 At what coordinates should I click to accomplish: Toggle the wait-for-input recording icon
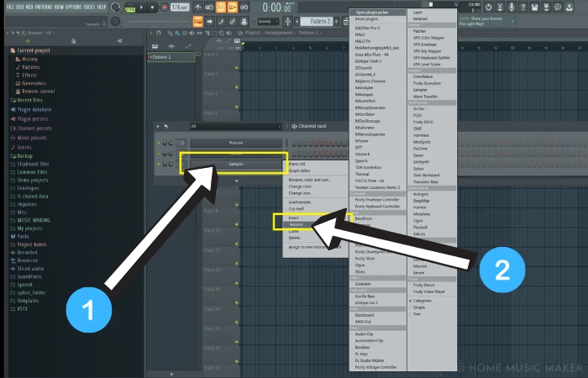209,7
